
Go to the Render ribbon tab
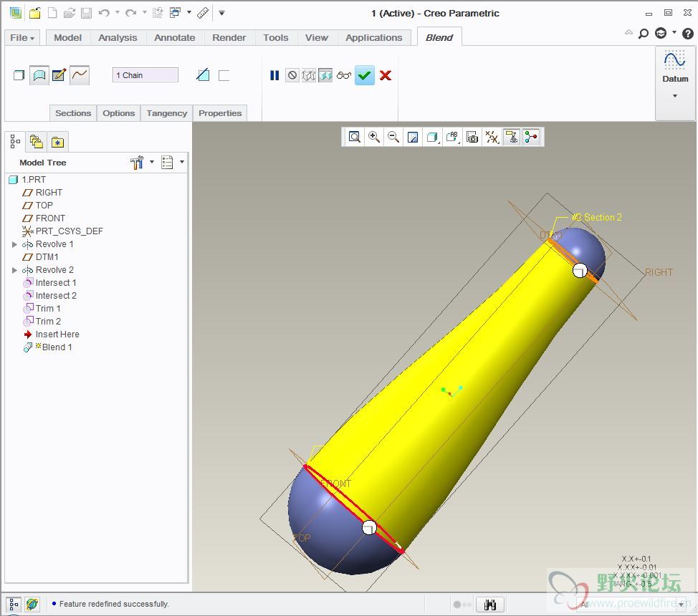pyautogui.click(x=229, y=38)
